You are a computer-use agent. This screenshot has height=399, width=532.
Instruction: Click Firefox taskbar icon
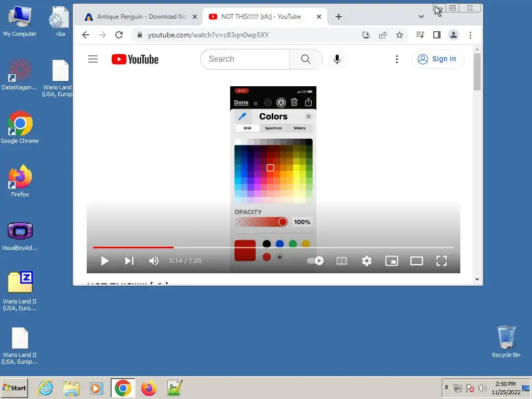(149, 388)
